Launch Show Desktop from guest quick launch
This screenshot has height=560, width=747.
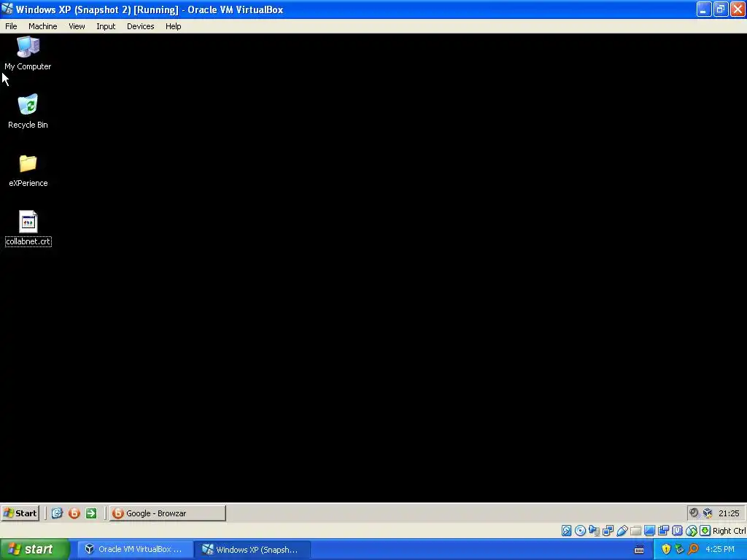(x=57, y=513)
